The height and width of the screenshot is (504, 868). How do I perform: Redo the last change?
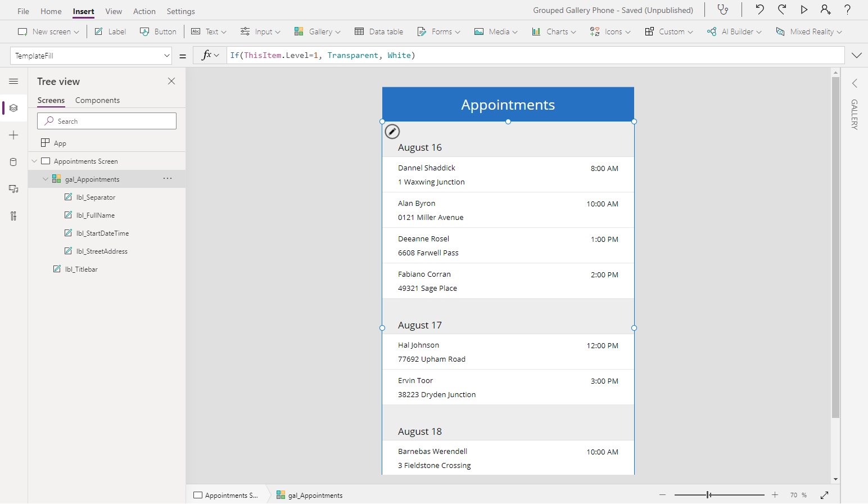782,10
